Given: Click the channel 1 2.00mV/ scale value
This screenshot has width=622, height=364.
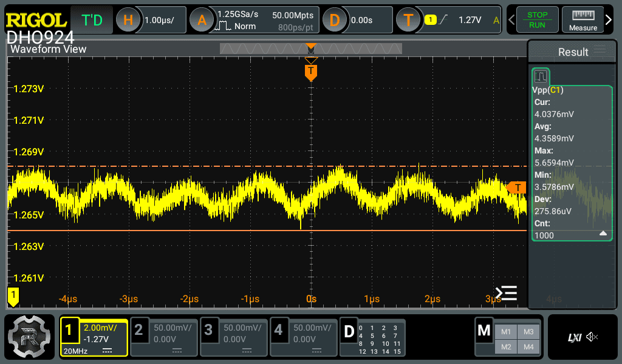Looking at the screenshot, I should 100,328.
